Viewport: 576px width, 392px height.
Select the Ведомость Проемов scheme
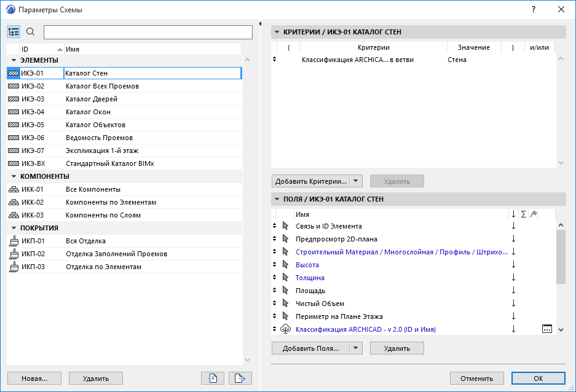pos(125,138)
